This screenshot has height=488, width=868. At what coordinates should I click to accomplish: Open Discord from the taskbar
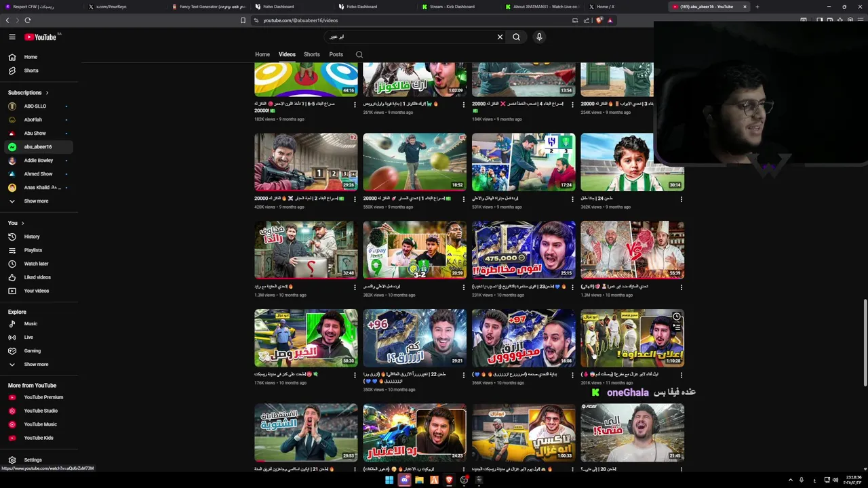[x=404, y=480]
